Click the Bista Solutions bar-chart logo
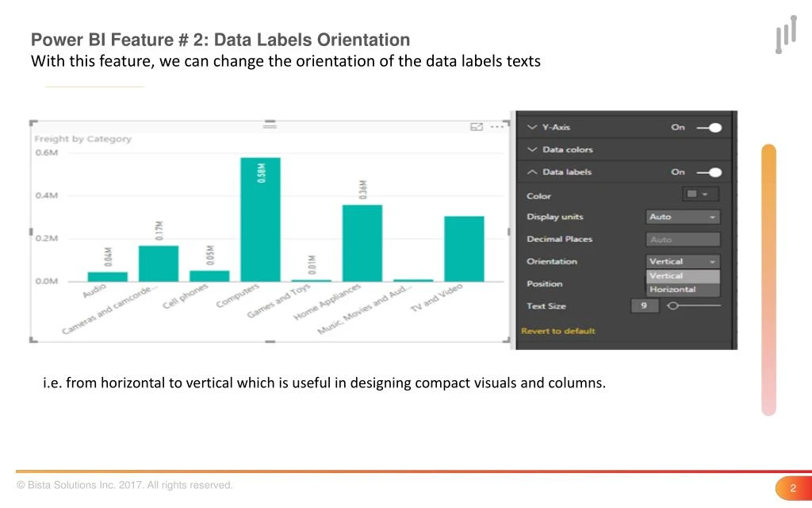The width and height of the screenshot is (812, 508). tap(784, 34)
